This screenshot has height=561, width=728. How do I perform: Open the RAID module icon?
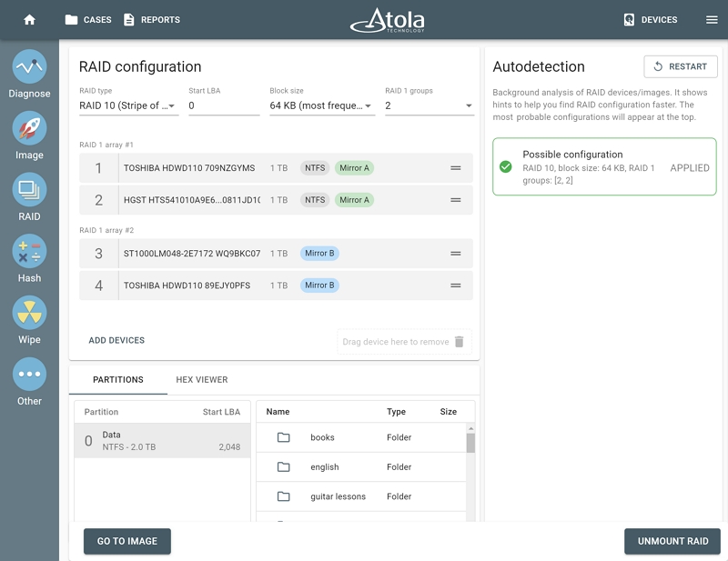29,190
